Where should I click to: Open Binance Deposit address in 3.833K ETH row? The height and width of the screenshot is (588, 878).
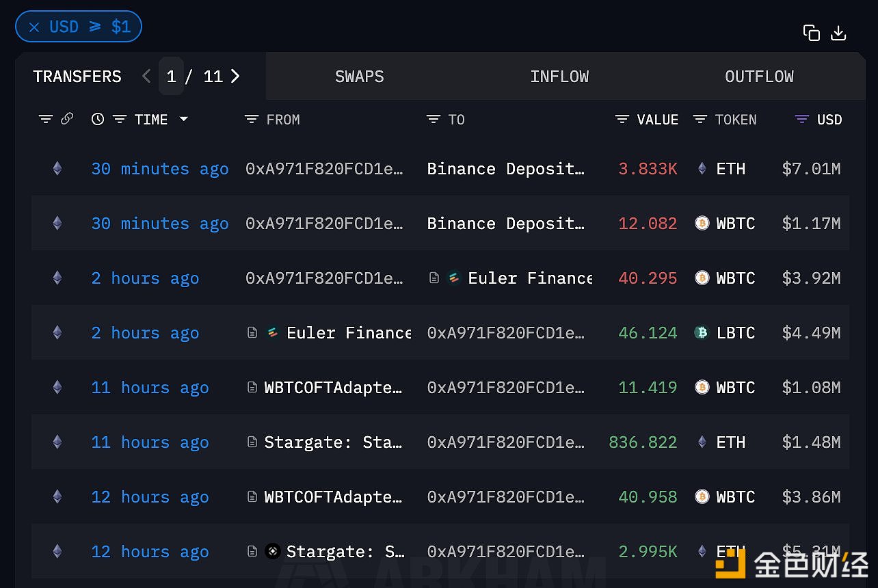[x=506, y=169]
